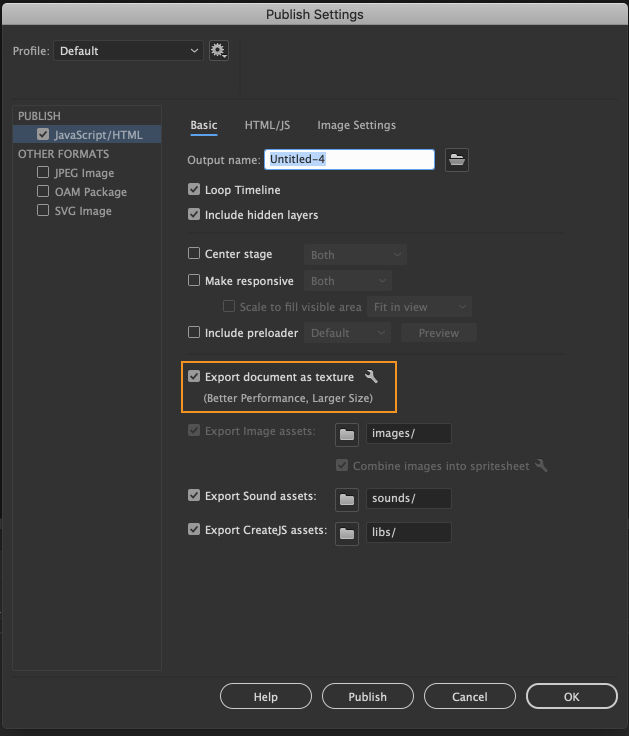The height and width of the screenshot is (736, 629).
Task: Open the Profile Default dropdown
Action: (128, 51)
